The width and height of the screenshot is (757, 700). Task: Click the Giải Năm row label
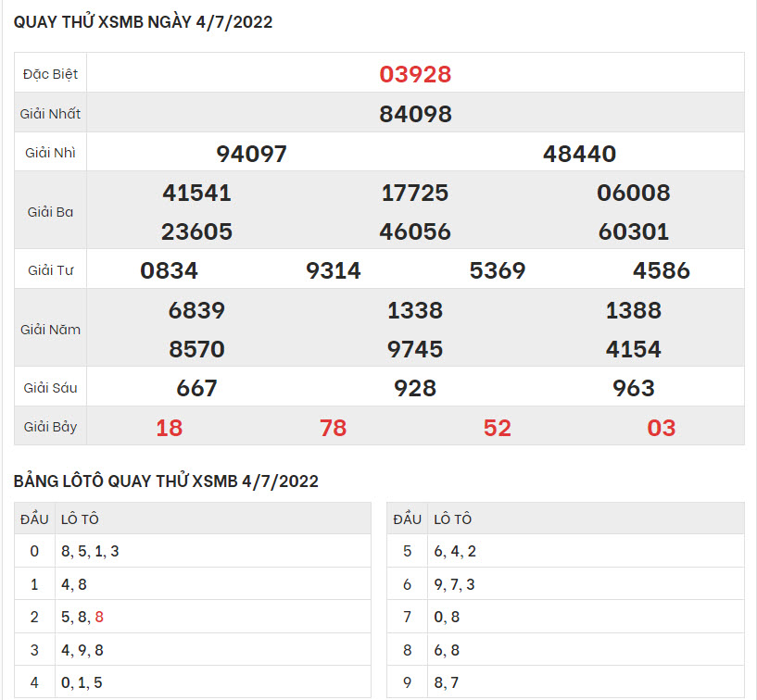[x=51, y=330]
